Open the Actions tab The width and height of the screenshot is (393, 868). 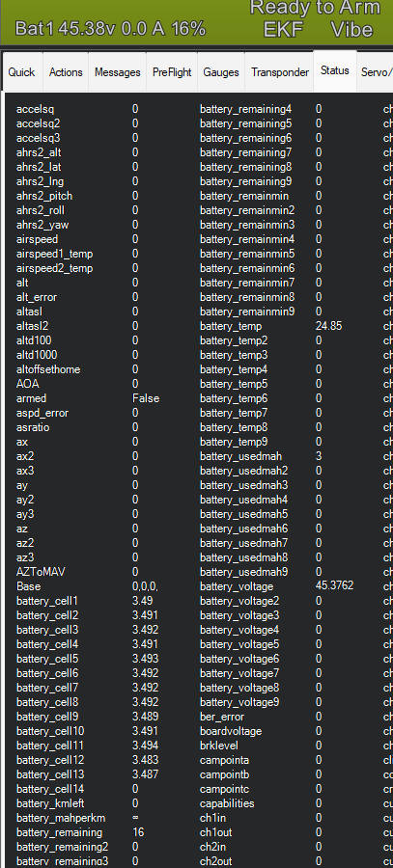(66, 72)
